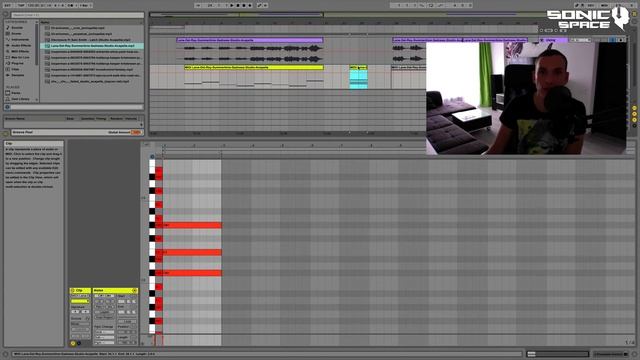Click the Notes box title bar
The width and height of the screenshot is (640, 360).
tap(115, 291)
